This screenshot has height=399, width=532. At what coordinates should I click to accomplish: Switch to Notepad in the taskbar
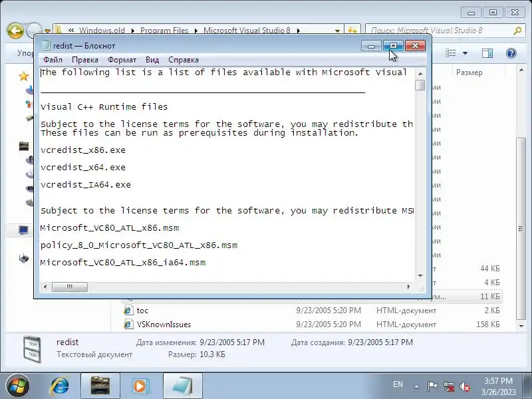[x=183, y=386]
